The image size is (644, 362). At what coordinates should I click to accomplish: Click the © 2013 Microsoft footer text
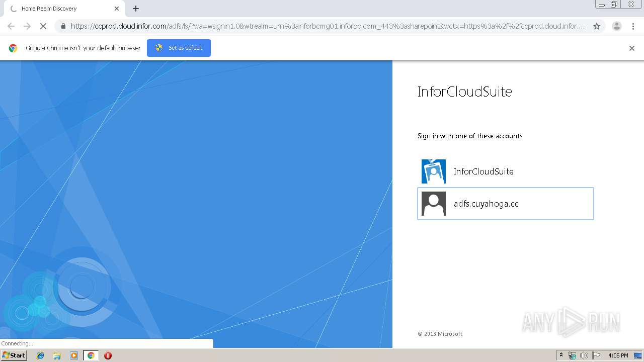point(440,334)
